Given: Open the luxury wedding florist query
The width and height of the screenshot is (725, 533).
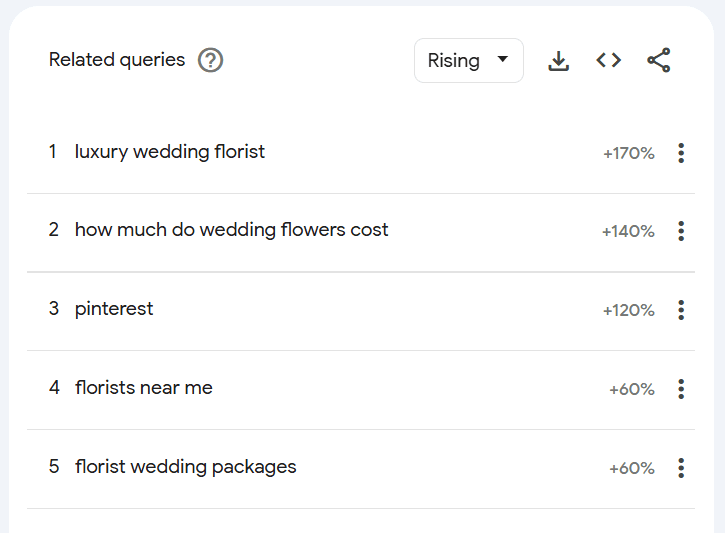Looking at the screenshot, I should [x=170, y=152].
